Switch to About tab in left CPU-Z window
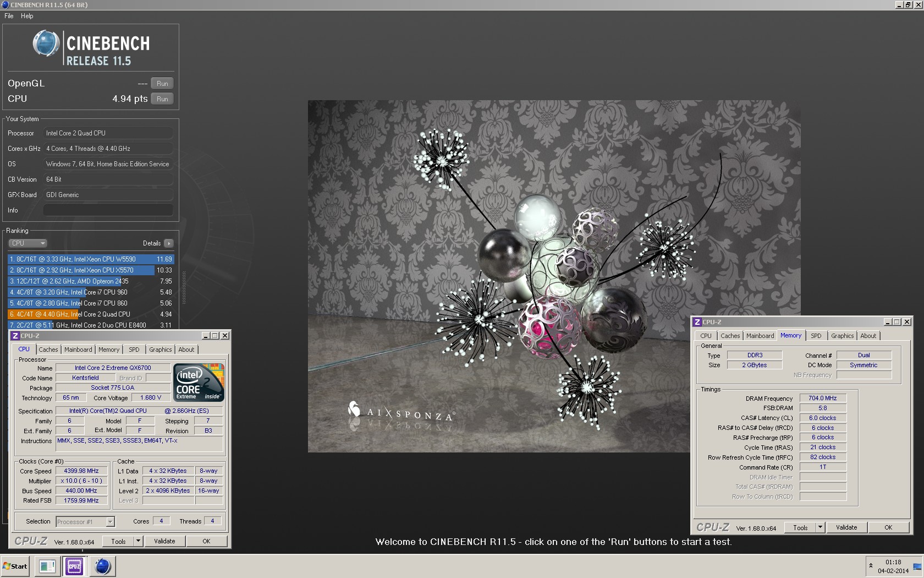Viewport: 924px width, 578px height. point(186,350)
